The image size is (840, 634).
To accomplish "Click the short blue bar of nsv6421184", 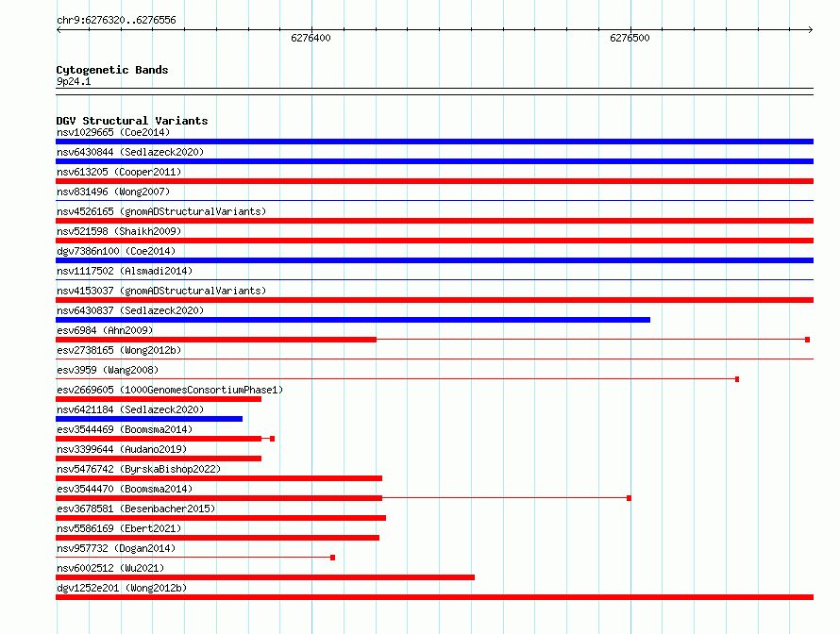I will click(x=149, y=419).
